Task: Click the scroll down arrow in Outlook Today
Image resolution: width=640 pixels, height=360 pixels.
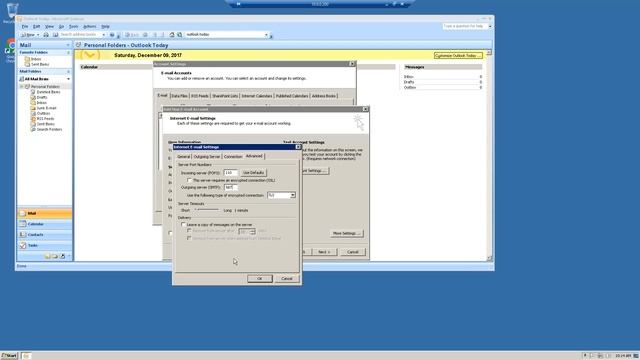Action: pos(489,258)
